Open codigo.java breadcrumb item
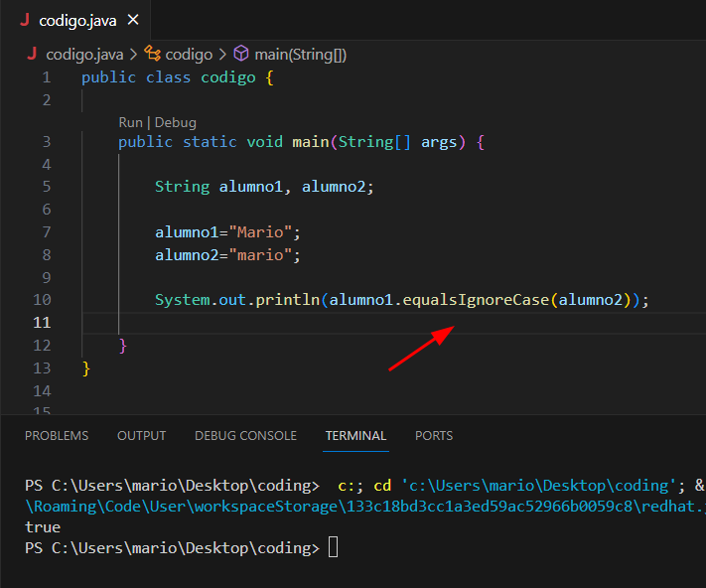706x588 pixels. tap(84, 55)
